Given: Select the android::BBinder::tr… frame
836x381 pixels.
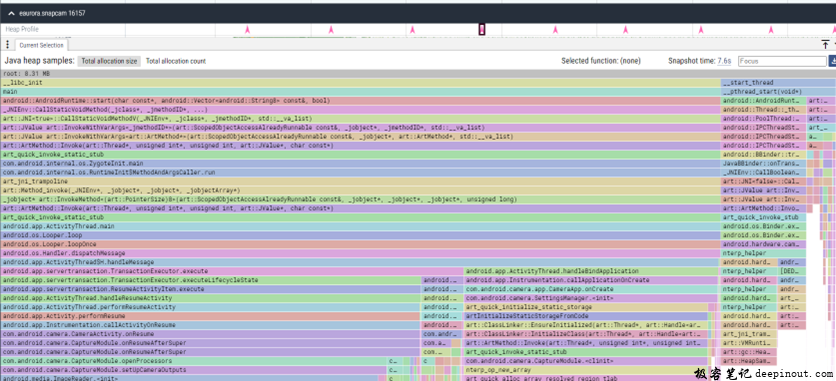Looking at the screenshot, I should pyautogui.click(x=763, y=155).
